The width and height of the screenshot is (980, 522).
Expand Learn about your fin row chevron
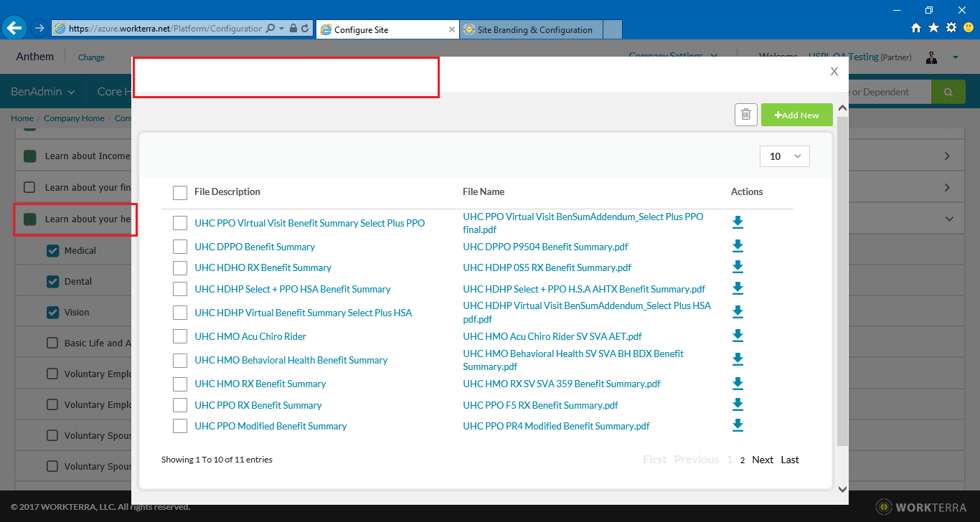(947, 187)
